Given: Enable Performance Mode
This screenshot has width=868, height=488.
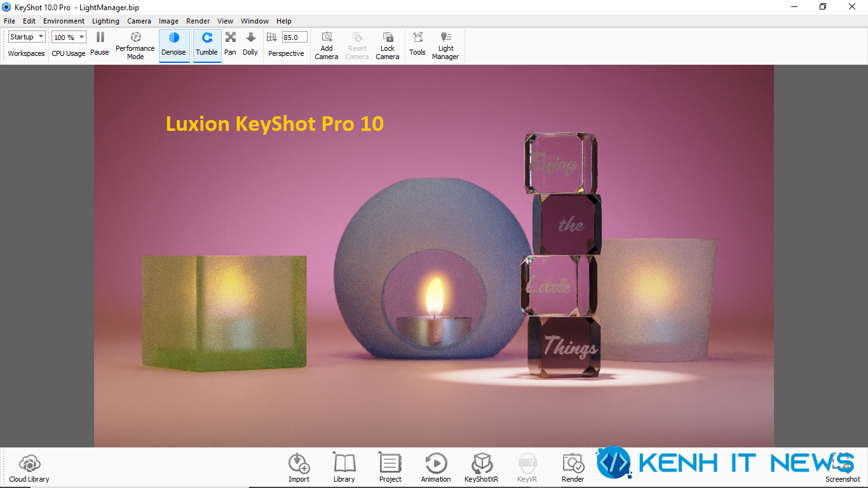Looking at the screenshot, I should pyautogui.click(x=135, y=44).
